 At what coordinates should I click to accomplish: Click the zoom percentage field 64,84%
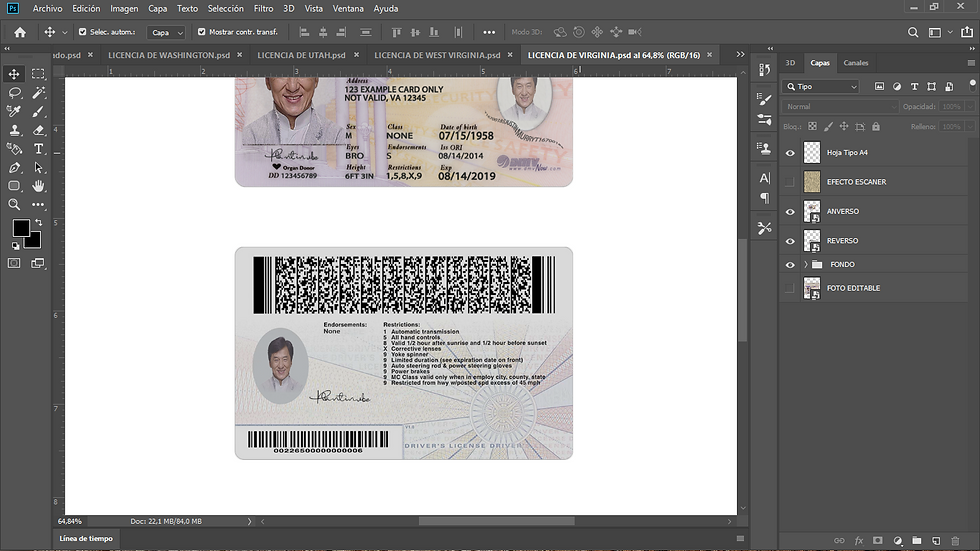(x=70, y=521)
